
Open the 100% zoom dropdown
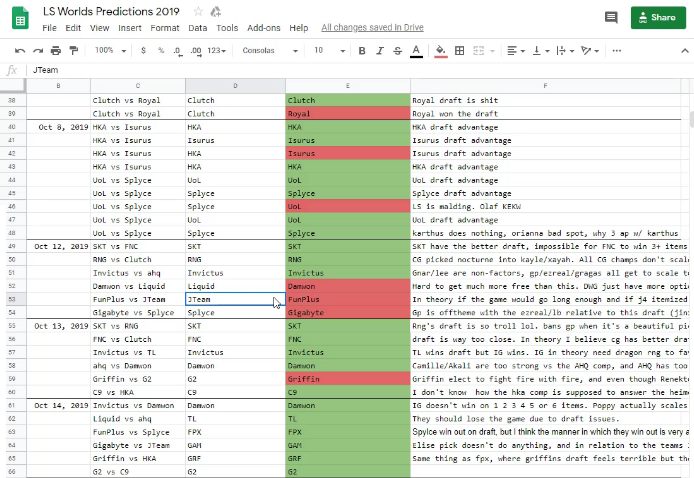click(x=110, y=51)
